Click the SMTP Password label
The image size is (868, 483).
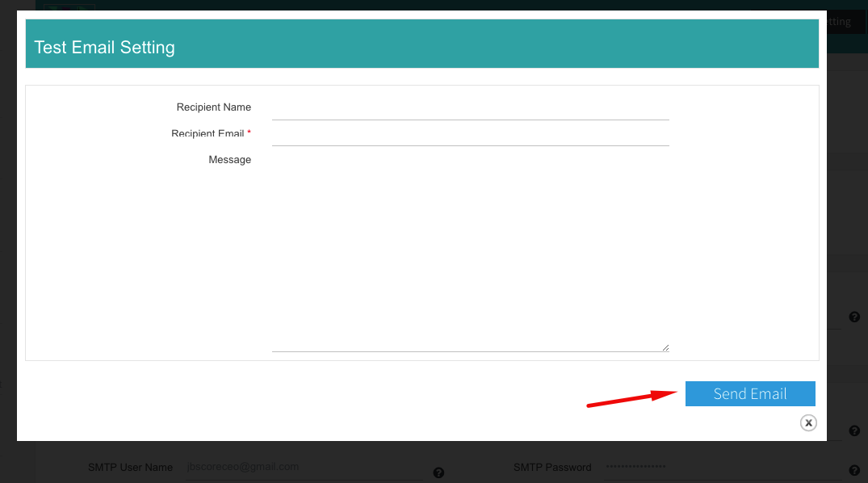click(552, 468)
